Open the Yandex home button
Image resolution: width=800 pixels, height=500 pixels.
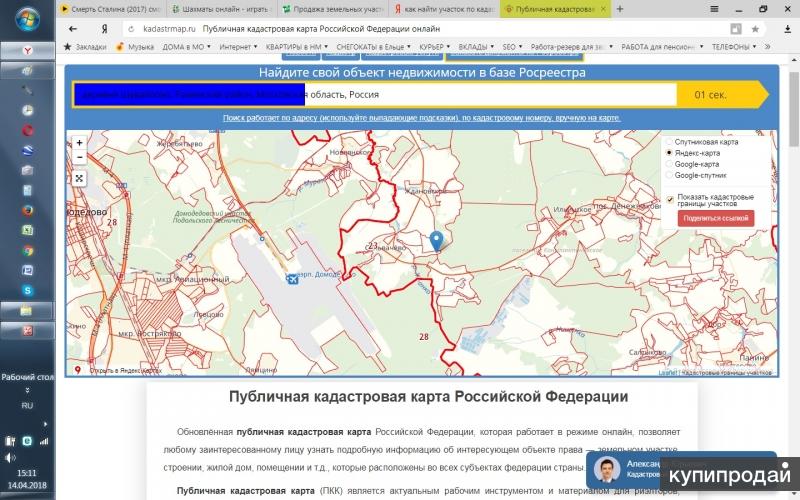click(x=104, y=29)
